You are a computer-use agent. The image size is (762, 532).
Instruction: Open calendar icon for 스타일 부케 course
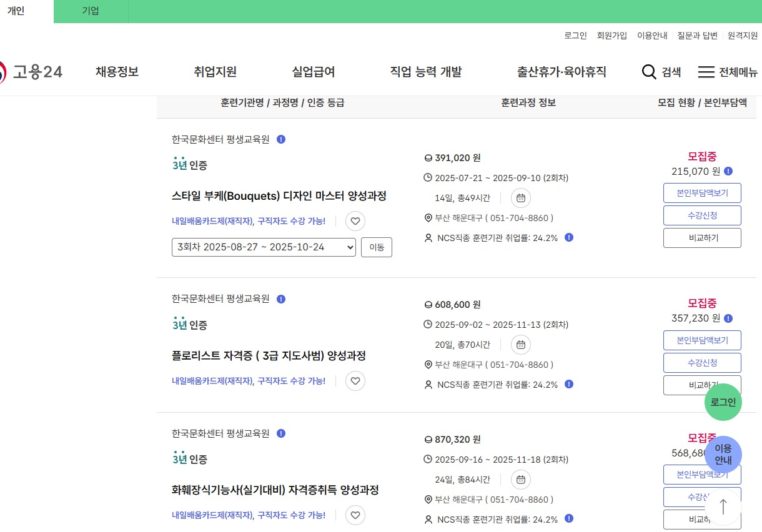point(520,198)
